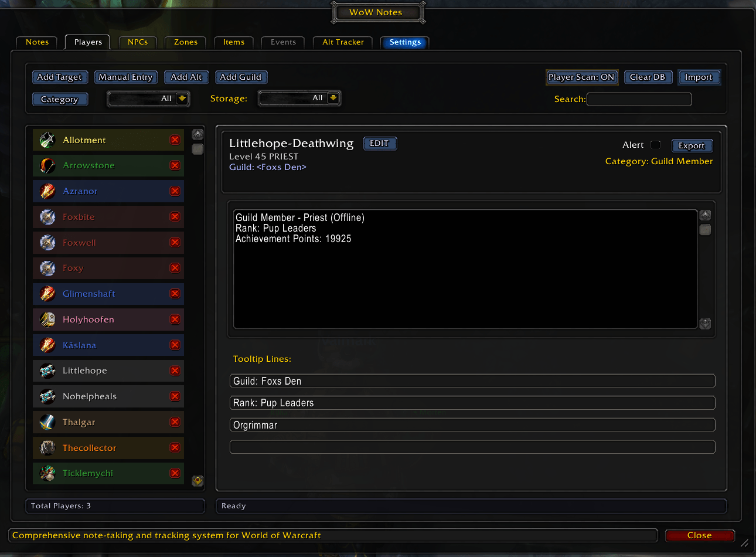Image resolution: width=756 pixels, height=557 pixels.
Task: Click the Manual Entry button
Action: pos(125,77)
